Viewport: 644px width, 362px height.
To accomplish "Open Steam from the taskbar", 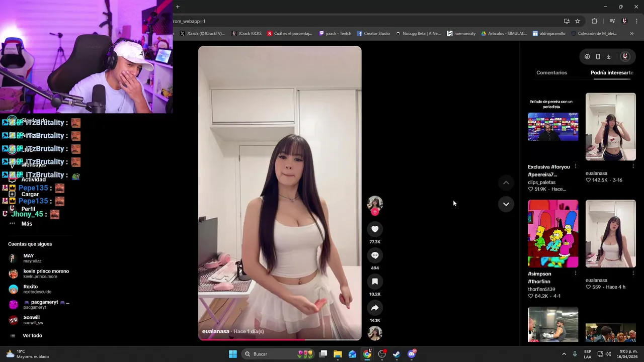I will [x=396, y=354].
